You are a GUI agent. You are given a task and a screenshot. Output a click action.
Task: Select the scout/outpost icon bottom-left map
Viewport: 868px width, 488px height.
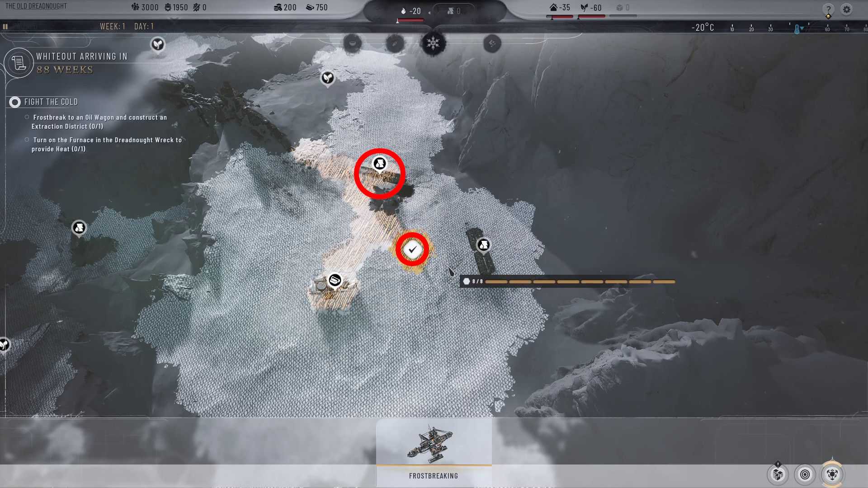point(4,344)
